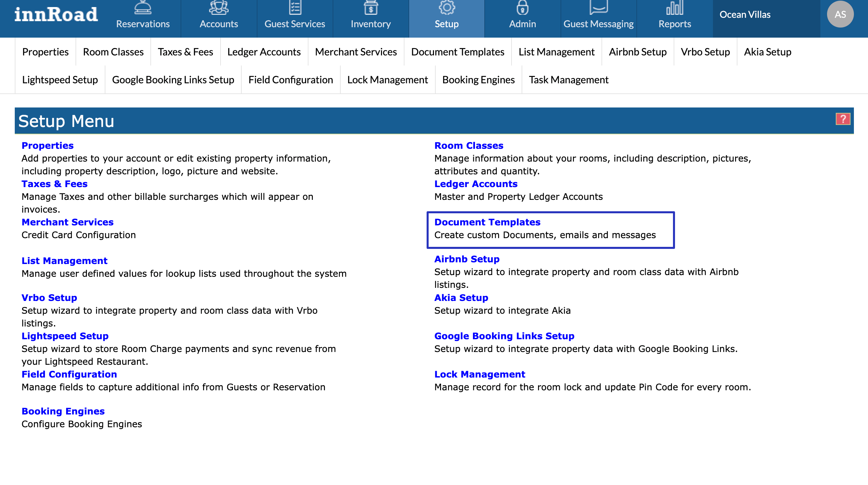Click the red help question mark icon
This screenshot has height=485, width=868.
click(x=842, y=119)
